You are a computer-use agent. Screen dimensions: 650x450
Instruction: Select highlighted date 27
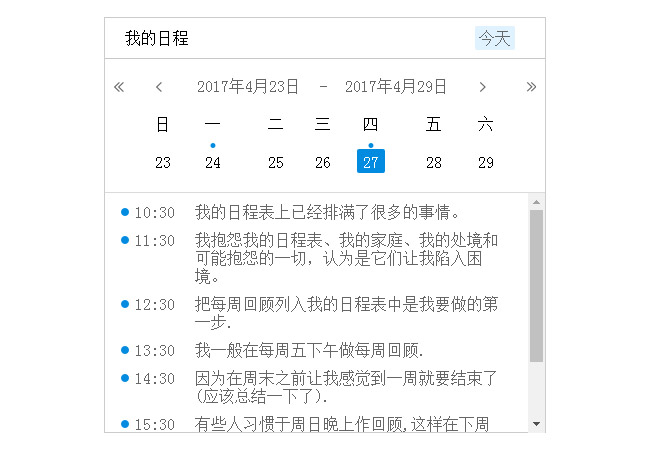pos(371,162)
